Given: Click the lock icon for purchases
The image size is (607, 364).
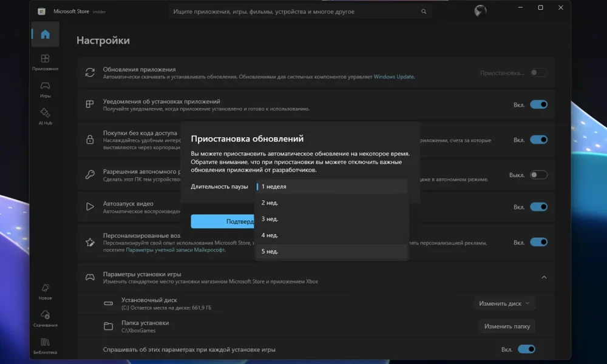Looking at the screenshot, I should click(x=90, y=140).
